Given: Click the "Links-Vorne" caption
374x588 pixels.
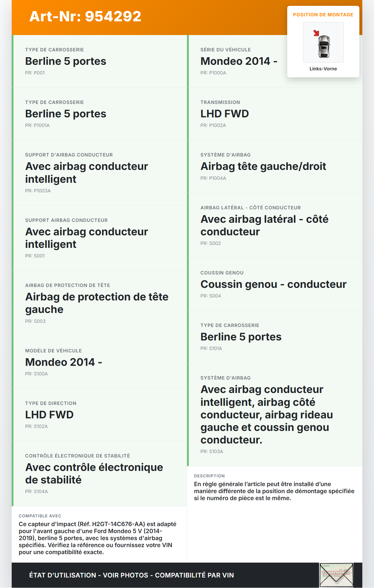Looking at the screenshot, I should click(323, 69).
